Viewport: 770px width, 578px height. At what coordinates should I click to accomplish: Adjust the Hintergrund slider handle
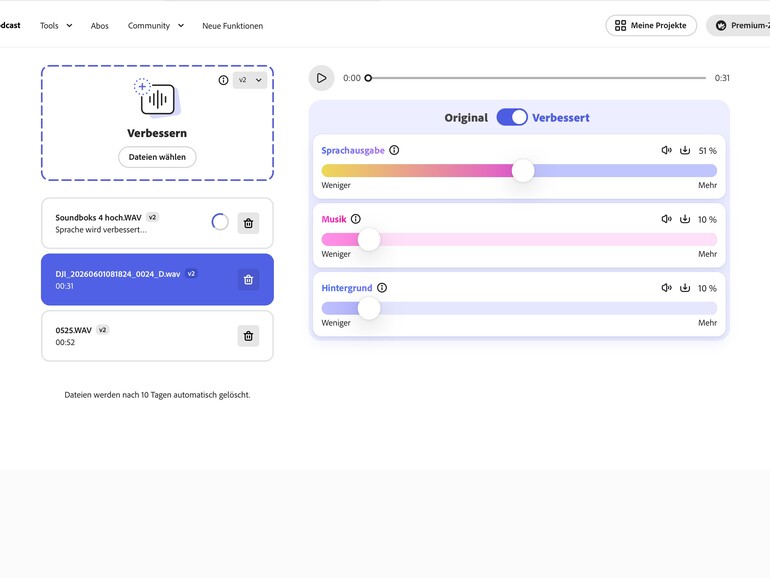tap(369, 308)
